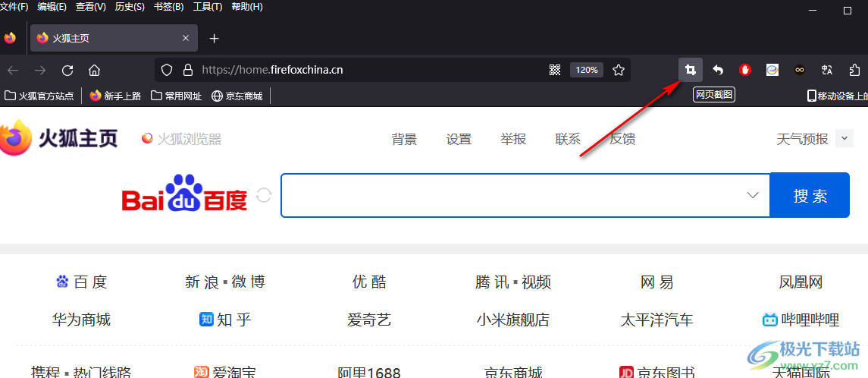Switch search engine with the refresh arrows
This screenshot has height=378, width=868.
tap(264, 195)
